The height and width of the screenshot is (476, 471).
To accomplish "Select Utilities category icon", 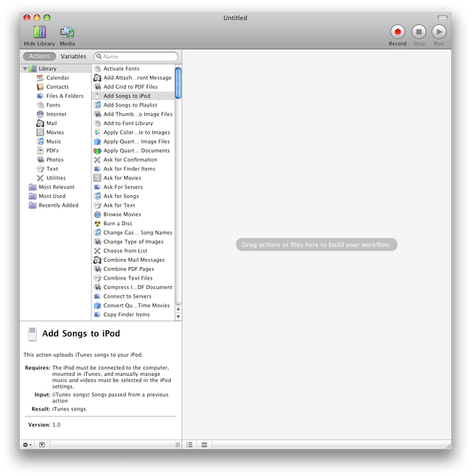I will (40, 178).
